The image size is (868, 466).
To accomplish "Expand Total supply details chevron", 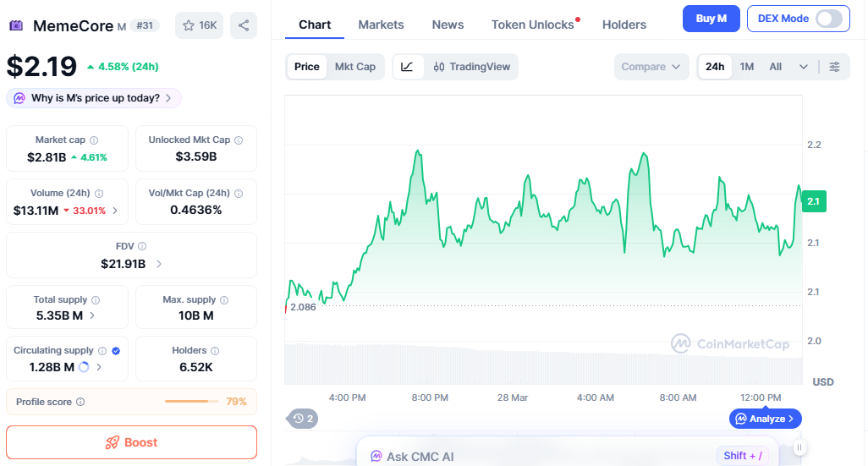I will pyautogui.click(x=92, y=315).
